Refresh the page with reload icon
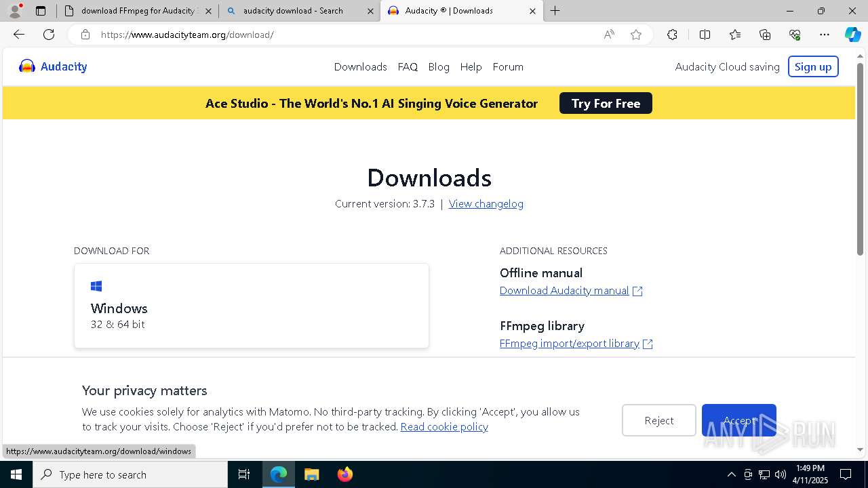The height and width of the screenshot is (488, 868). pyautogui.click(x=49, y=35)
